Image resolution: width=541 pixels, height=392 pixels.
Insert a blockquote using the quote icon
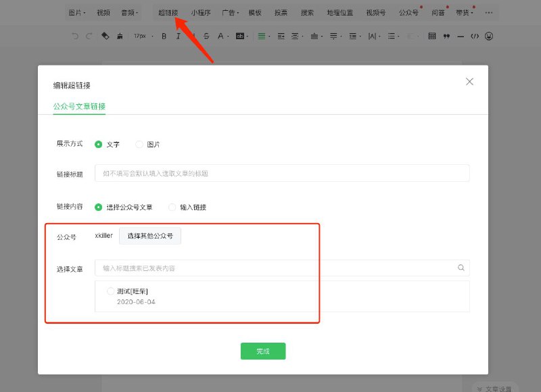(x=446, y=36)
